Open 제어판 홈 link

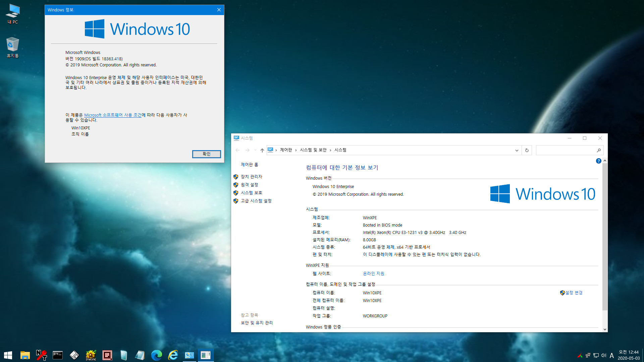tap(250, 165)
